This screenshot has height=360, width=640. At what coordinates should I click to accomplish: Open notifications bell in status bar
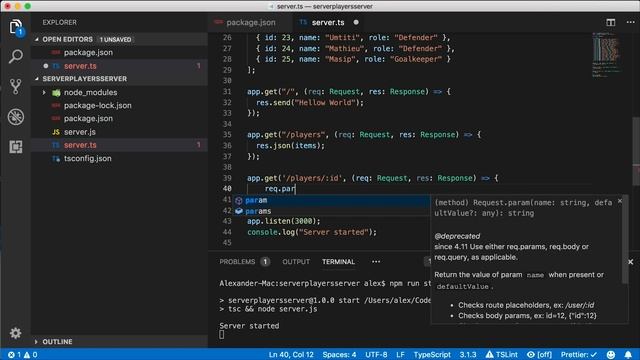[628, 355]
